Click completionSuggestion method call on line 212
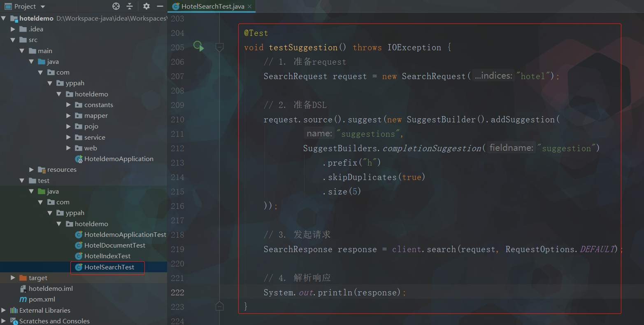 click(x=432, y=148)
